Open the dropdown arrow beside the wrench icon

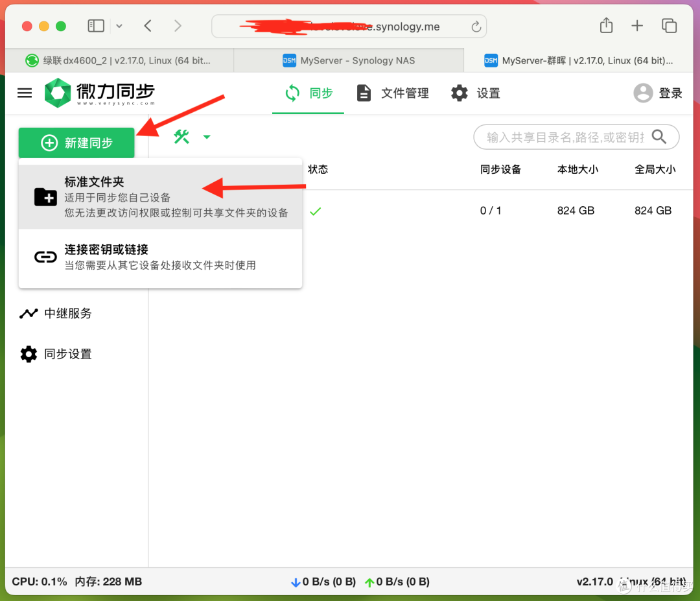click(x=207, y=137)
